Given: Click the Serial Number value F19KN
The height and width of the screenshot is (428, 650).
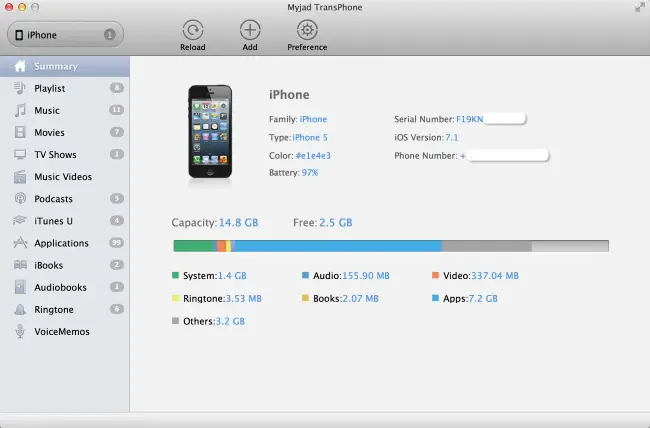Looking at the screenshot, I should click(470, 119).
